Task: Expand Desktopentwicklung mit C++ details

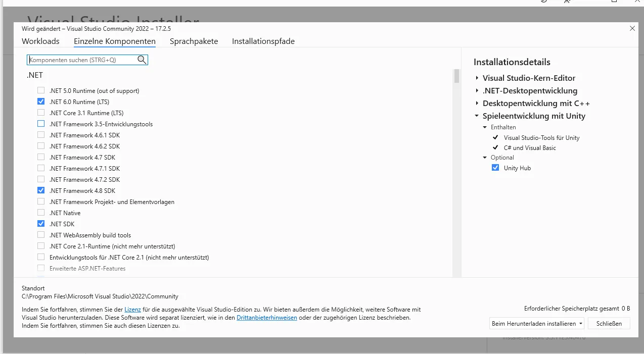Action: 477,103
